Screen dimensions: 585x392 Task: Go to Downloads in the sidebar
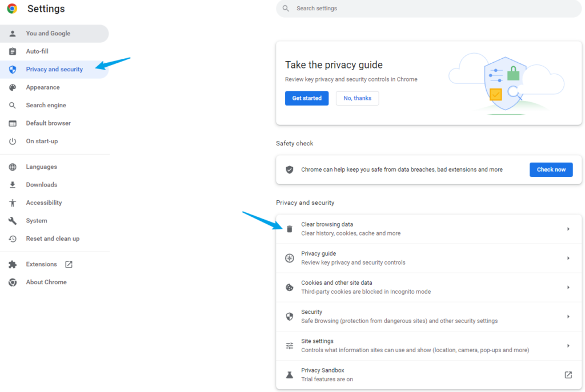pos(41,185)
